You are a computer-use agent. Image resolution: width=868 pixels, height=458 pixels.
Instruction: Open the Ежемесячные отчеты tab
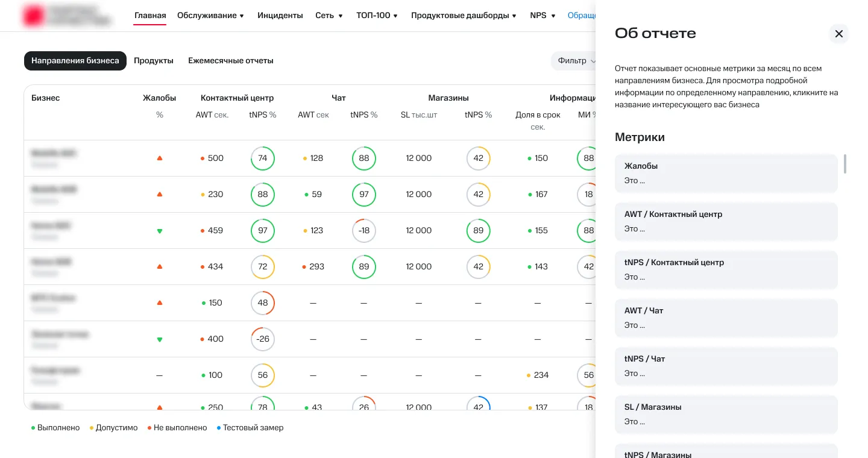click(x=231, y=61)
